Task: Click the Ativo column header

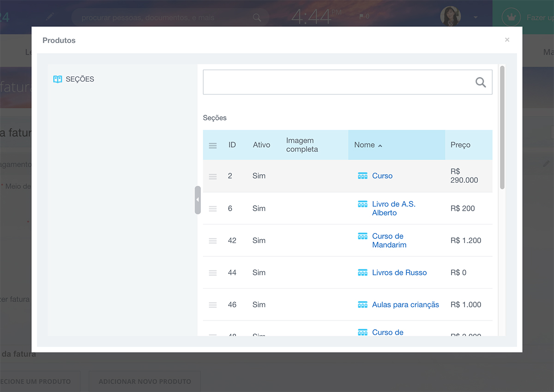Action: tap(261, 145)
